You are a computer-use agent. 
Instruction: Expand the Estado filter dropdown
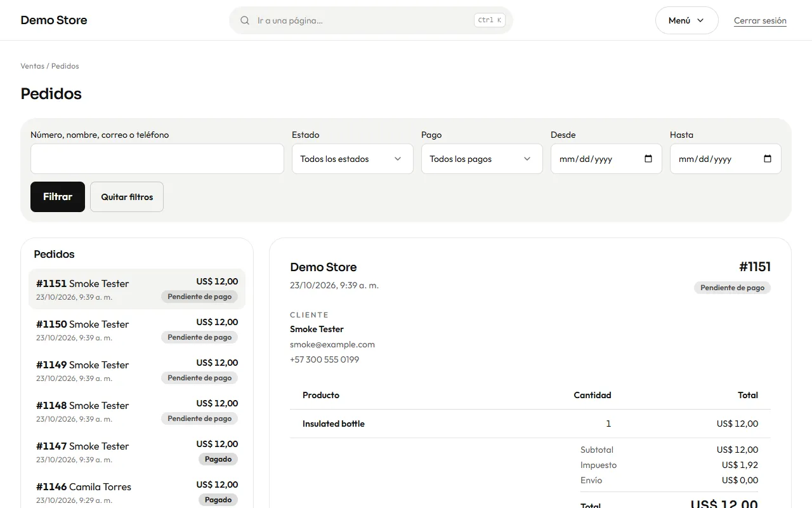click(x=353, y=159)
